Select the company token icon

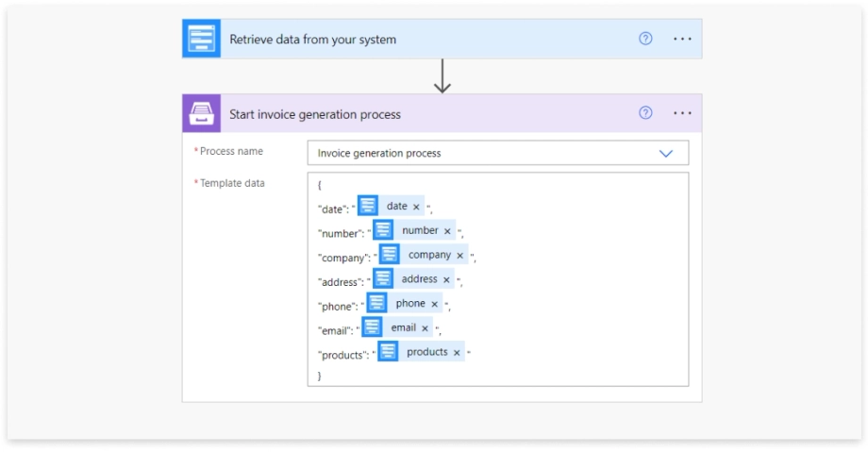click(389, 254)
